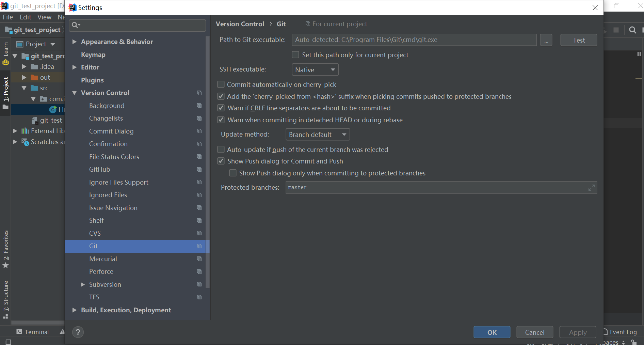Click the settings tree vertical scrollbar
The width and height of the screenshot is (644, 345).
(208, 162)
